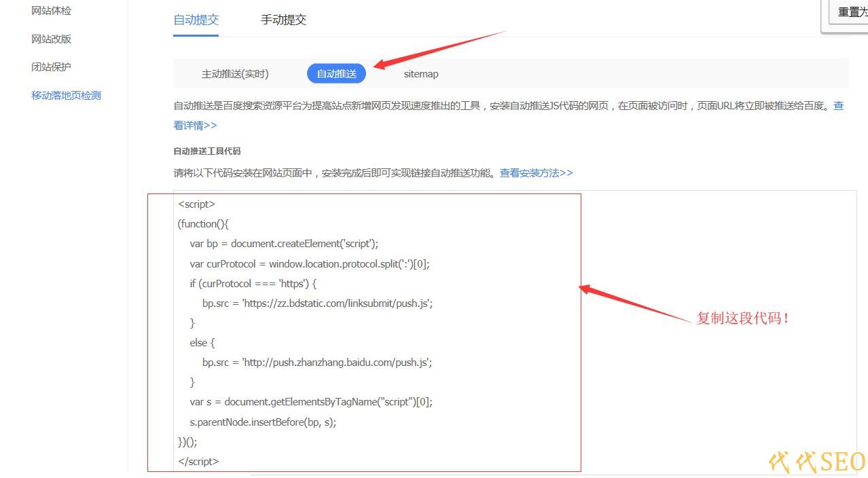Open the 闭站保护 sidebar entry
868x478 pixels.
point(51,67)
